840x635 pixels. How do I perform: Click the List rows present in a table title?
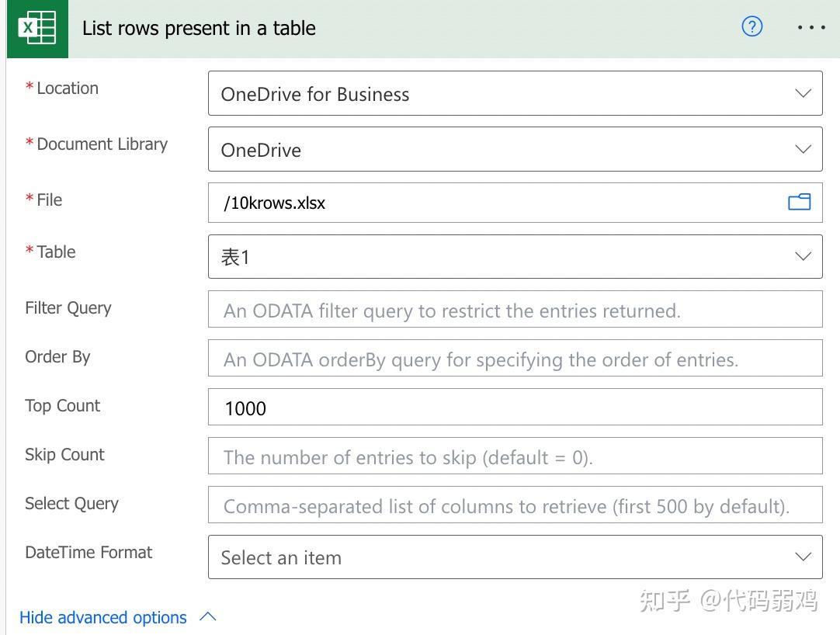point(198,28)
